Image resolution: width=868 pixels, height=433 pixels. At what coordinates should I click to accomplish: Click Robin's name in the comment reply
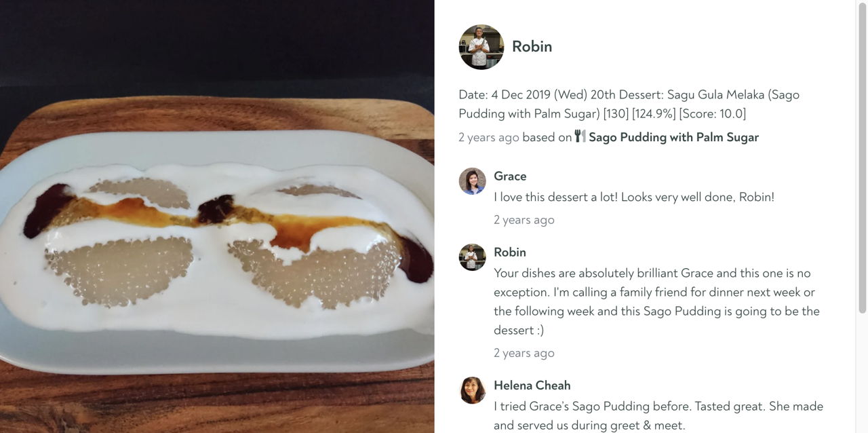coord(510,252)
